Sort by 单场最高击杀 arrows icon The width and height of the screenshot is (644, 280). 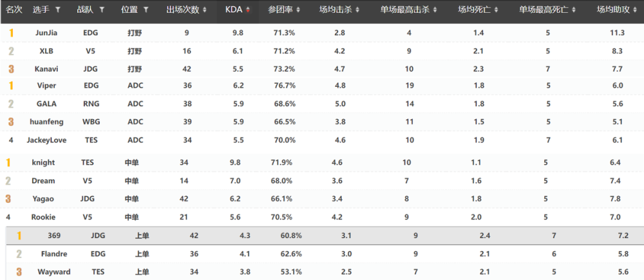(x=435, y=10)
